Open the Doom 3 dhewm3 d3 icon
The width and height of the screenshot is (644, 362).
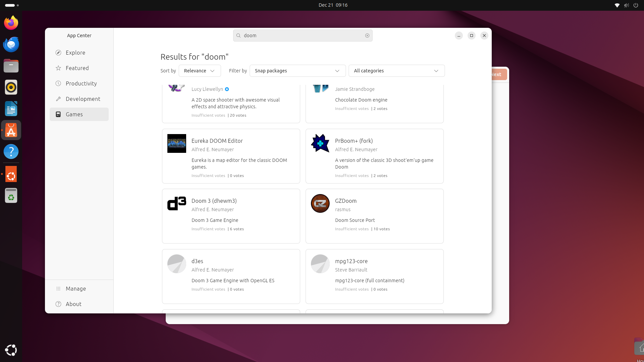176,203
